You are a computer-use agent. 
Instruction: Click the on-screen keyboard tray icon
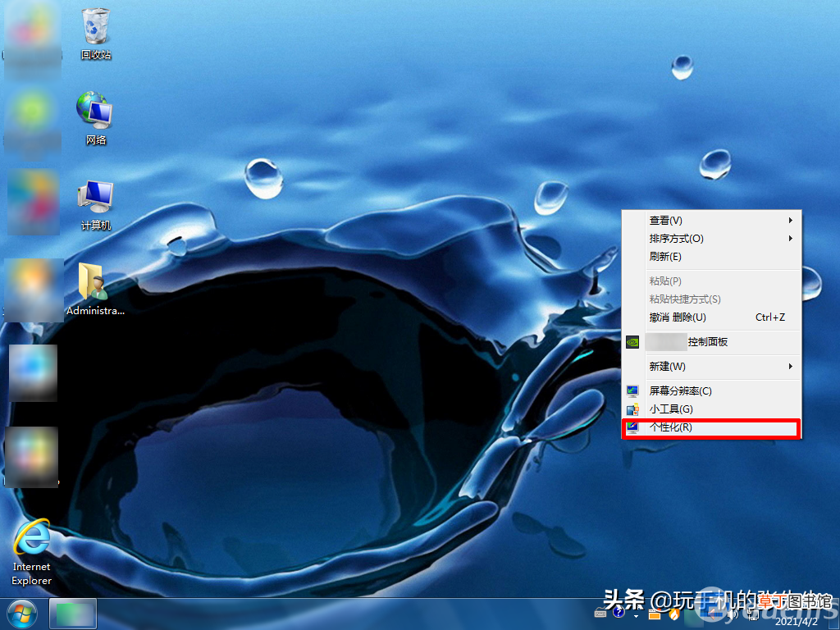tap(600, 614)
